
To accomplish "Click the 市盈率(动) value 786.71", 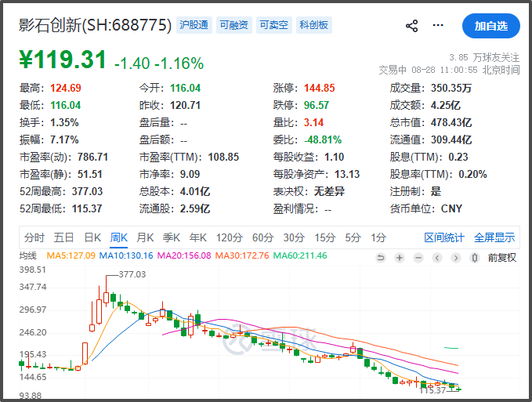I will tap(92, 157).
